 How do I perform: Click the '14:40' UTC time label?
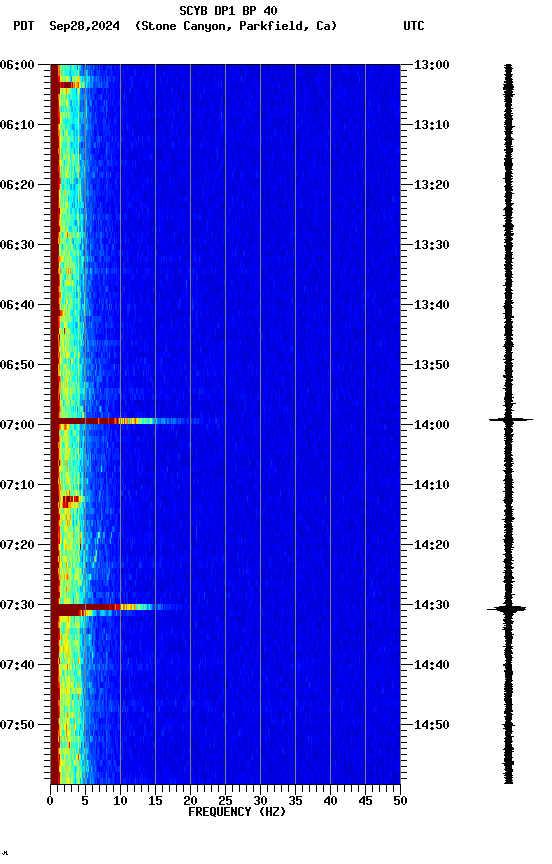[432, 666]
